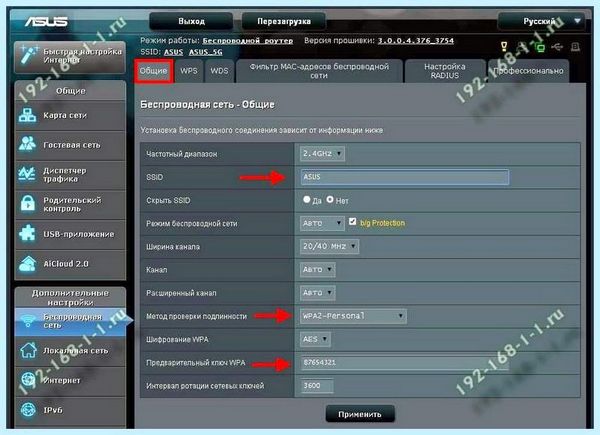Click the light bulb status icon

504,47
